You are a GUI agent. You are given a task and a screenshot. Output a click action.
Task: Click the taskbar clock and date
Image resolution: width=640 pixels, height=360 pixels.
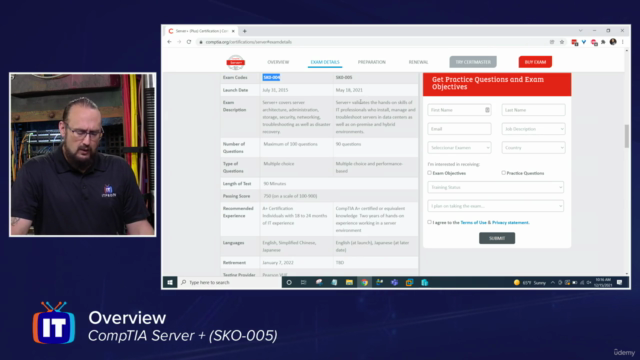(x=603, y=282)
